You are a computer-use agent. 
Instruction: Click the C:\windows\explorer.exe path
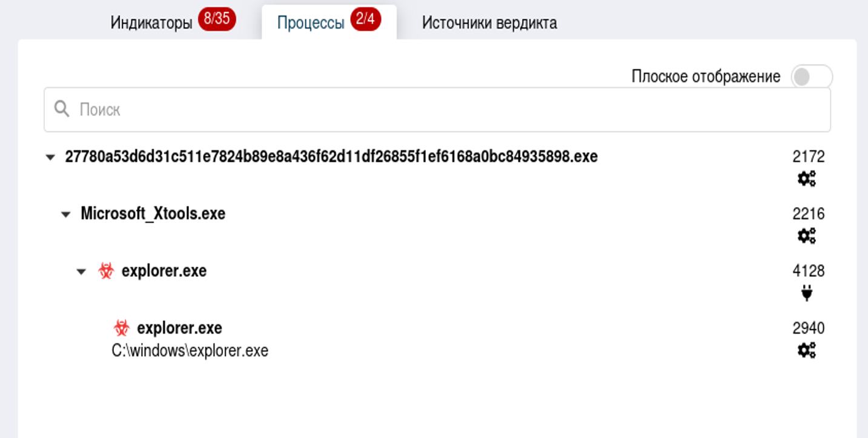[190, 351]
